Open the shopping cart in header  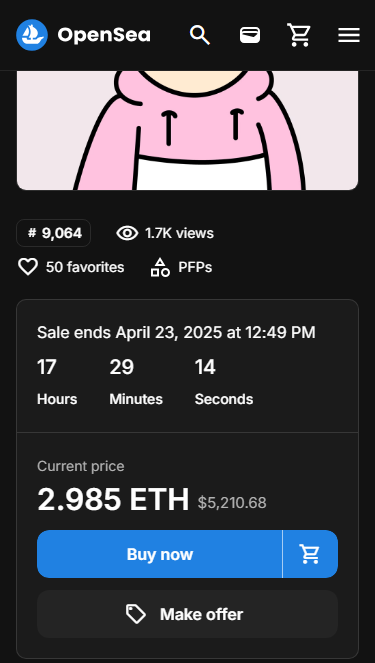pos(299,35)
